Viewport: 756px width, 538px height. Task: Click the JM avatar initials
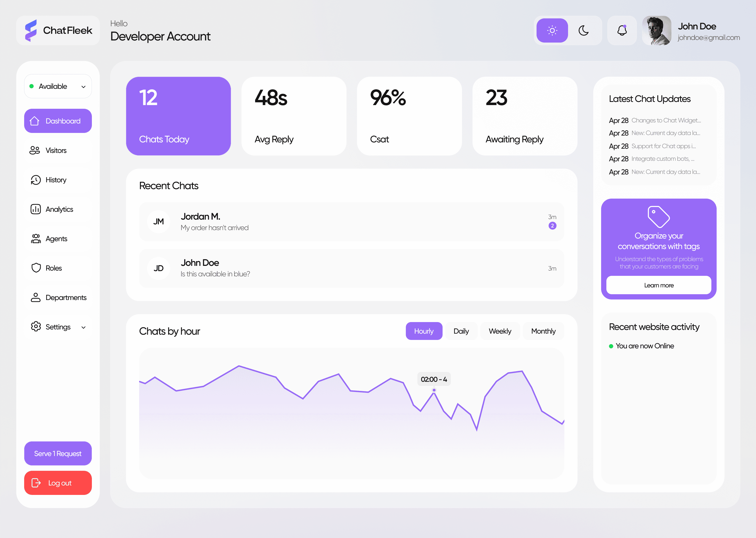coord(159,222)
